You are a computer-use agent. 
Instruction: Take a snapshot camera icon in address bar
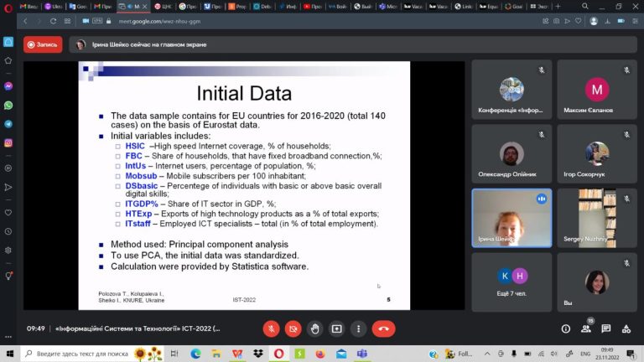557,21
